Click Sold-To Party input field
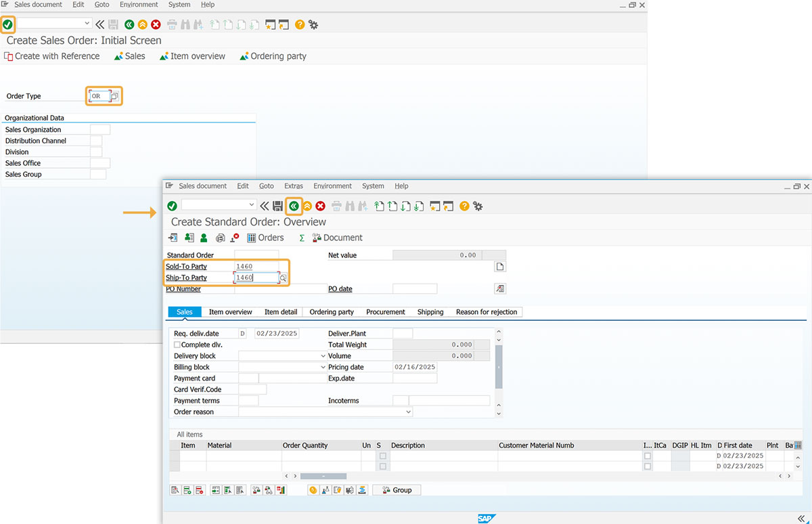 point(256,267)
